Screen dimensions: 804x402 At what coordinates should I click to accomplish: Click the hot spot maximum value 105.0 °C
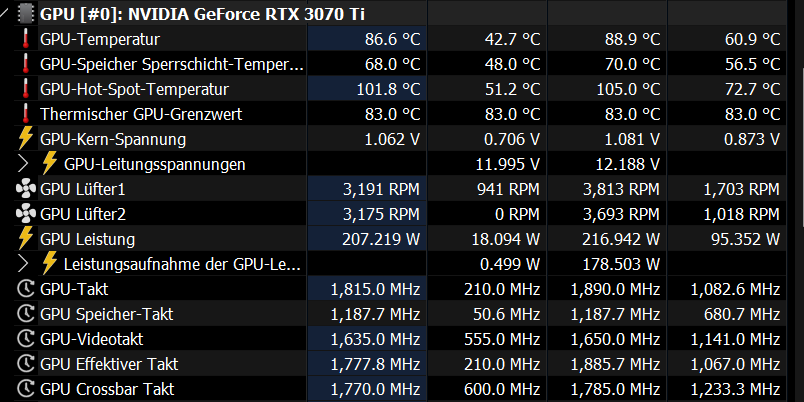click(628, 90)
